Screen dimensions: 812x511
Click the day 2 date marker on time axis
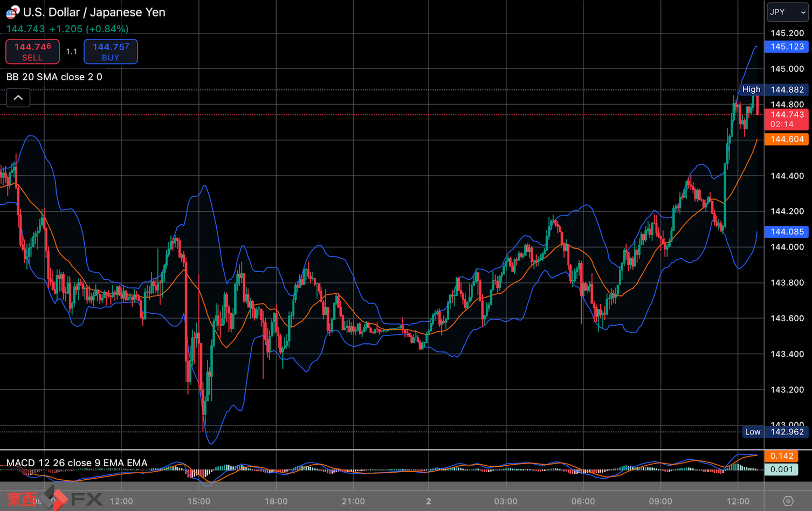429,501
